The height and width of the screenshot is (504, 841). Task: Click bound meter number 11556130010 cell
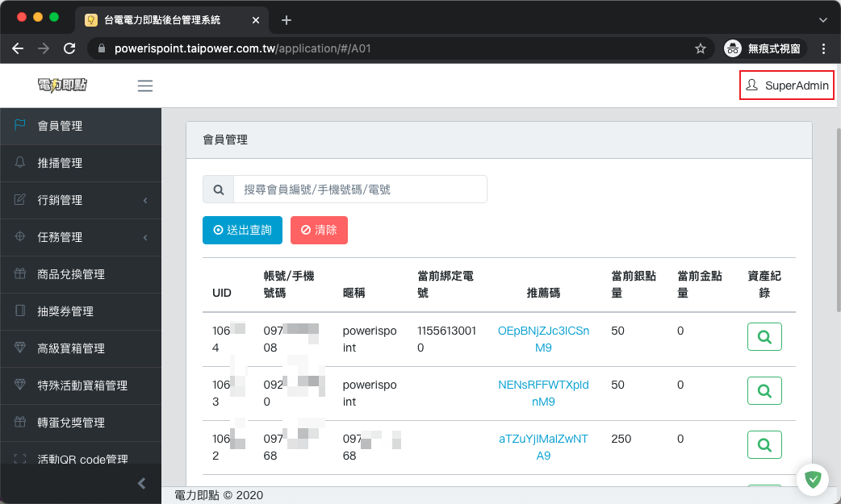coord(446,339)
